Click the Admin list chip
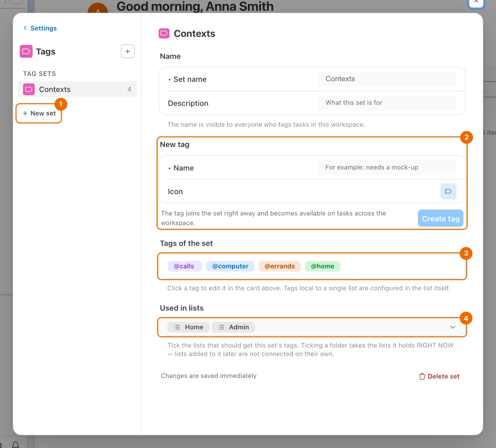Viewport: 496px width, 448px height. pyautogui.click(x=233, y=327)
